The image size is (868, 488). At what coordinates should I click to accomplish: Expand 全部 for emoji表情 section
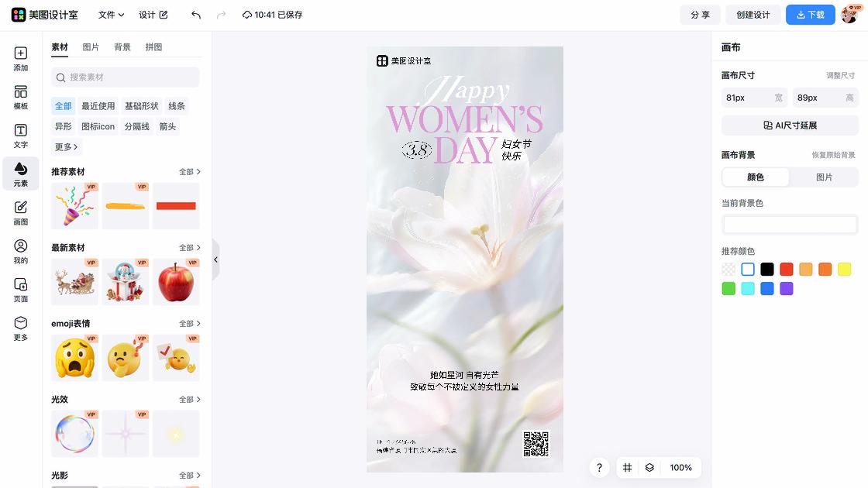(190, 323)
